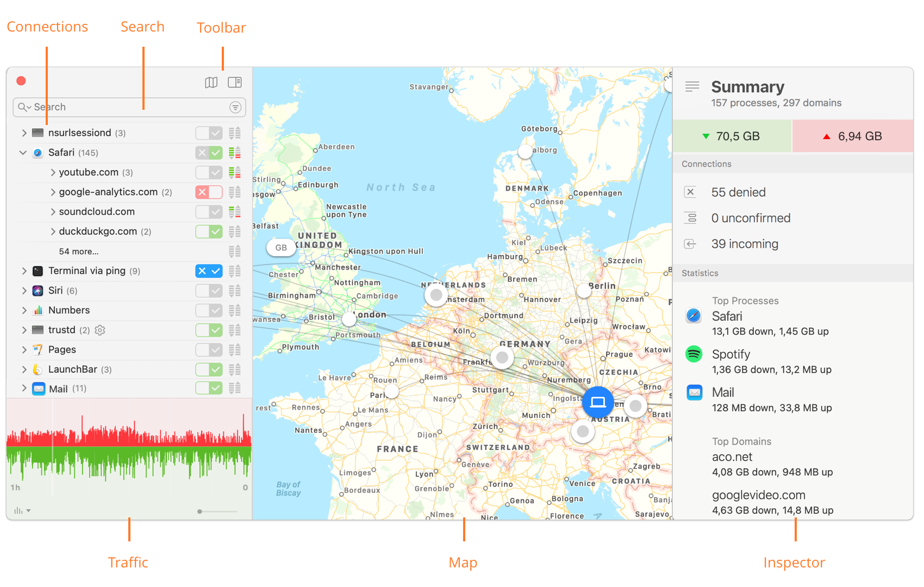Toggle the deny switch for google-analytics.com
This screenshot has height=587, width=924.
209,192
